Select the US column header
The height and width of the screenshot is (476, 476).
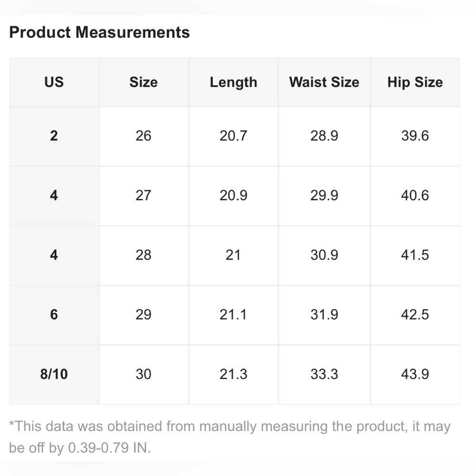point(54,82)
